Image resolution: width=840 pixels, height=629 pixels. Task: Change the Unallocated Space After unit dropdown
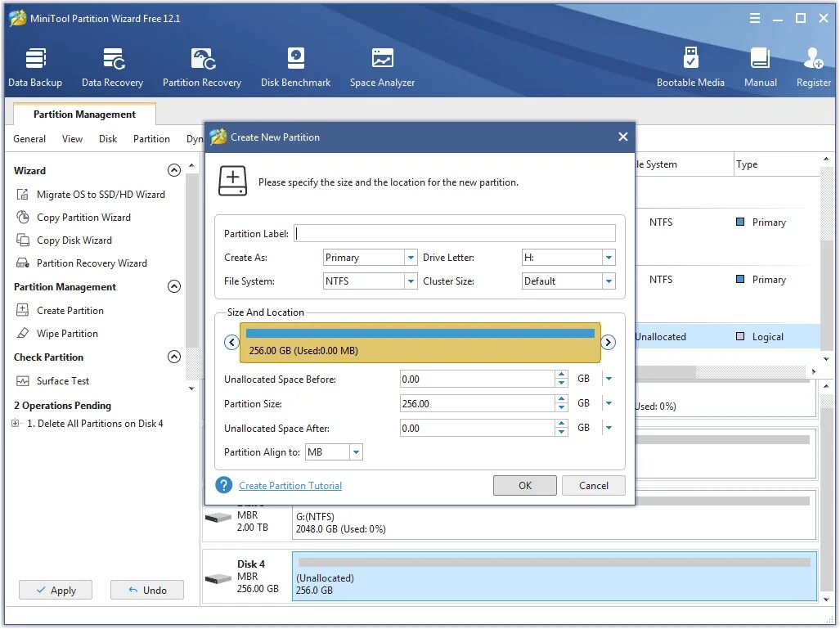tap(609, 428)
